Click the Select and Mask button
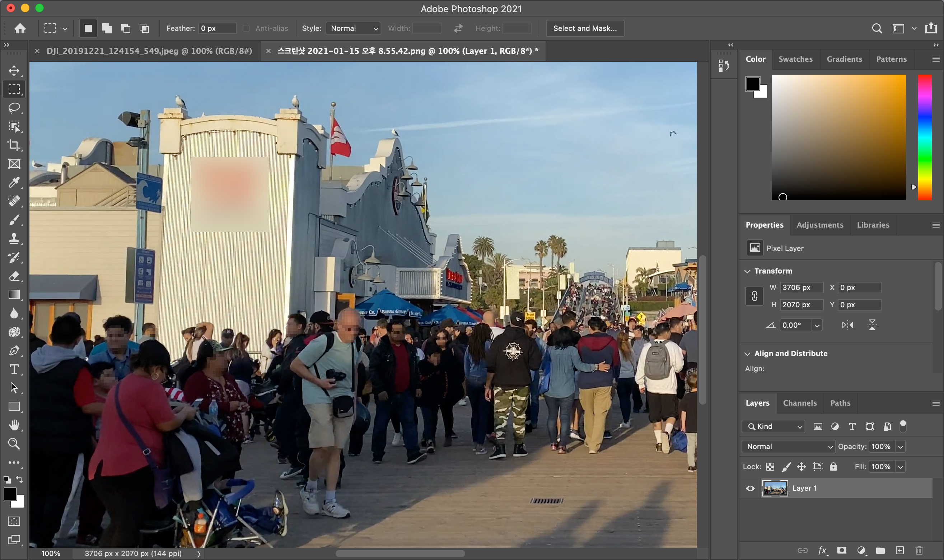 pyautogui.click(x=585, y=28)
